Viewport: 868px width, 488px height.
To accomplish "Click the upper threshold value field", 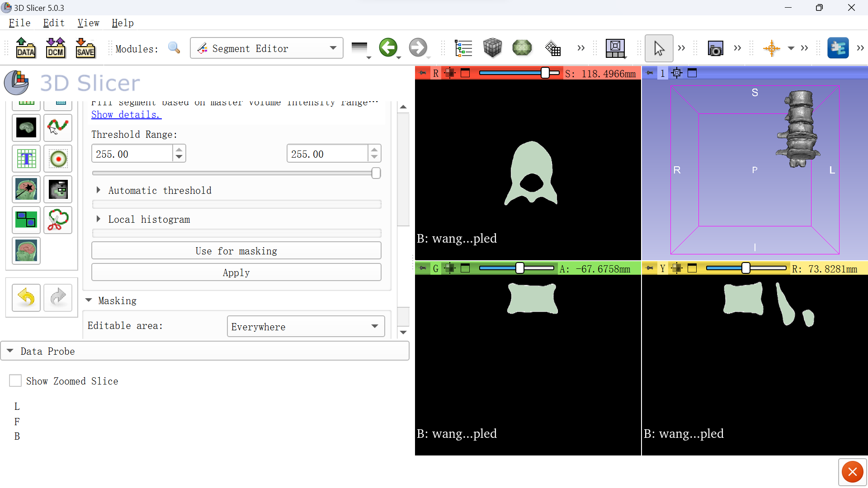I will (x=327, y=154).
